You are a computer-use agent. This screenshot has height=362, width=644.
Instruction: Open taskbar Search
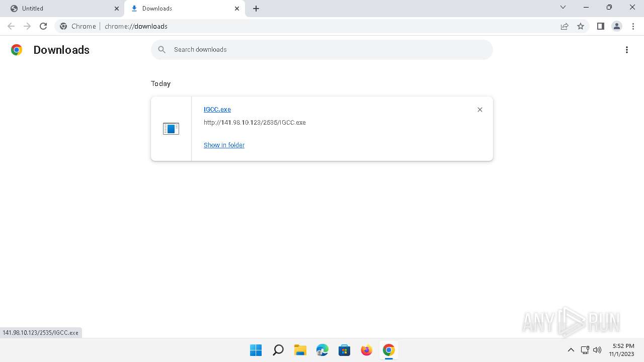(x=278, y=350)
